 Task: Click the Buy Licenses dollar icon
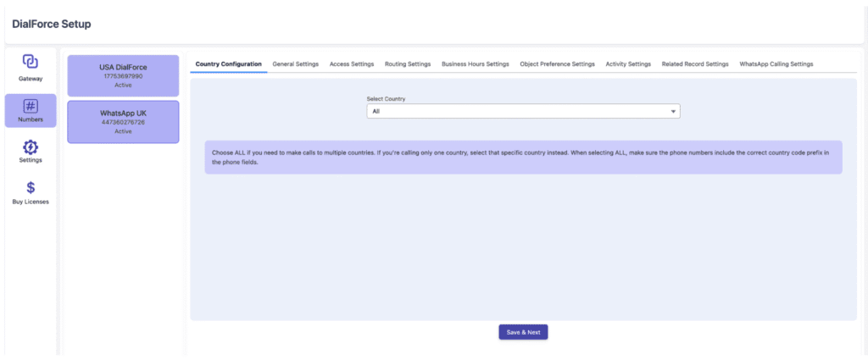pos(31,188)
